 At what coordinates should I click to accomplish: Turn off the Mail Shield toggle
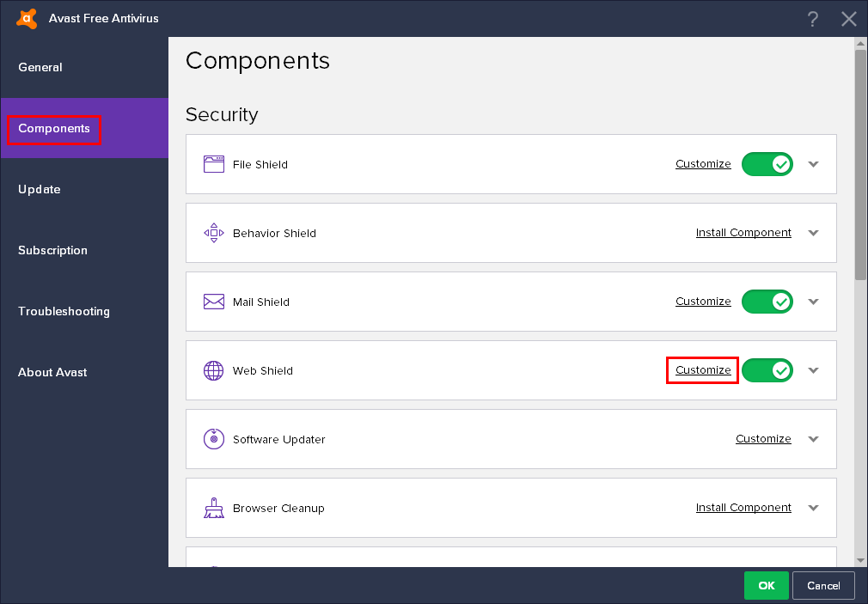pos(767,302)
